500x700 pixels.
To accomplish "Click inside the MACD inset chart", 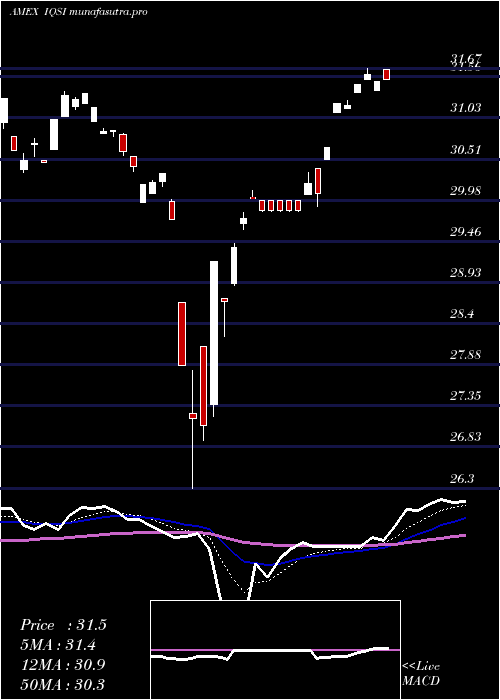I will (275, 650).
